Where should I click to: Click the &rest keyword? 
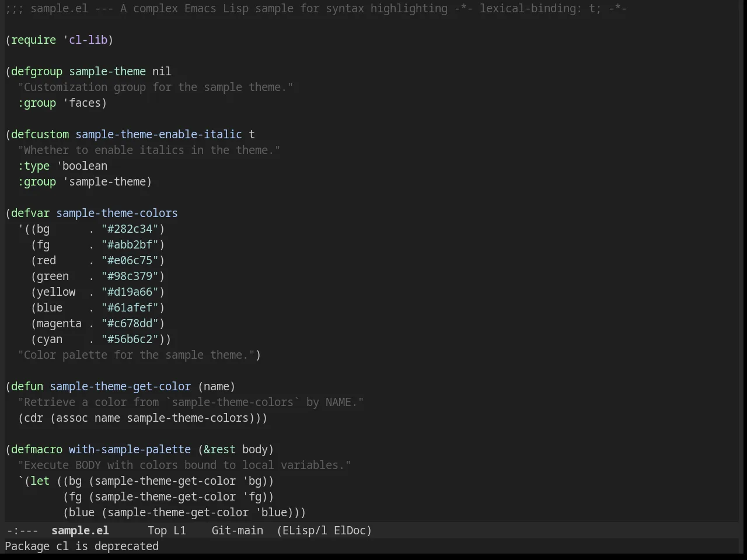(220, 449)
